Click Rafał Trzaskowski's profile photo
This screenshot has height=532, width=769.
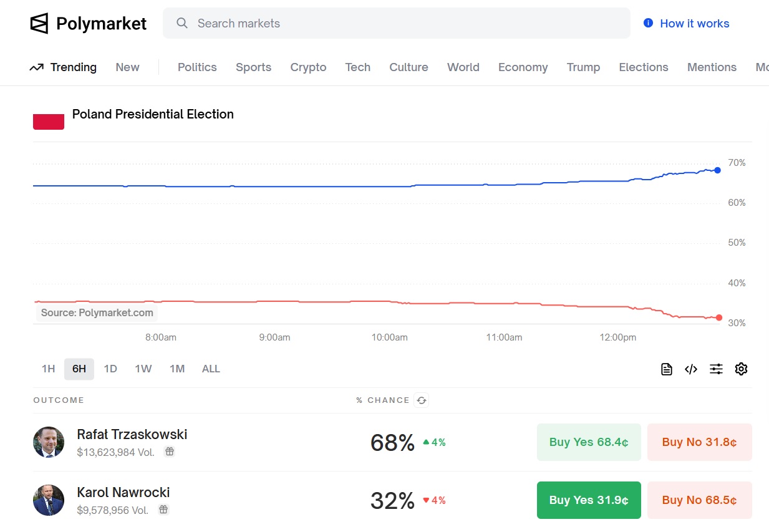pos(49,442)
